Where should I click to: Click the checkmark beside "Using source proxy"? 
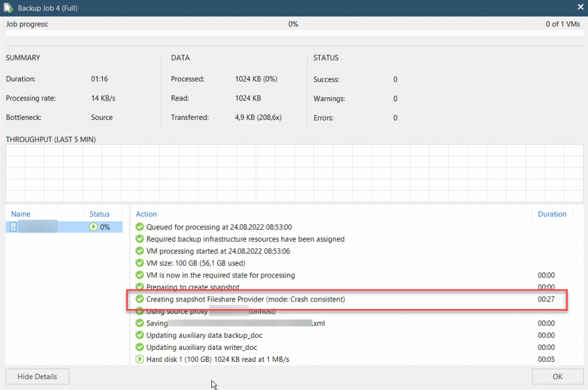point(138,311)
